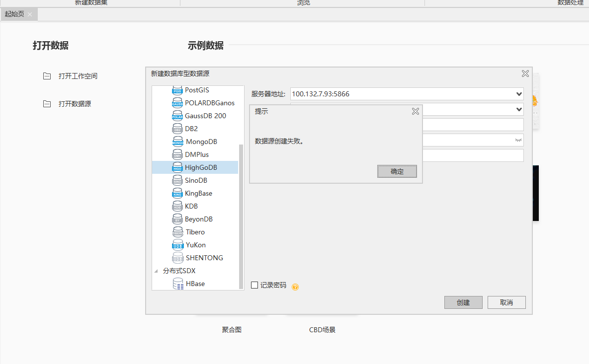This screenshot has width=589, height=364.
Task: Click the SHENTONG UDB icon
Action: pos(177,258)
